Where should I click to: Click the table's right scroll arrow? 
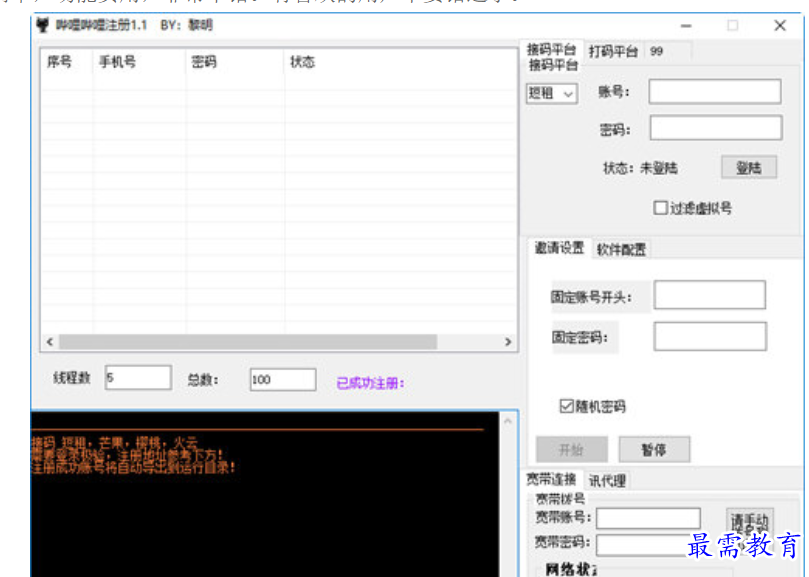click(x=508, y=342)
